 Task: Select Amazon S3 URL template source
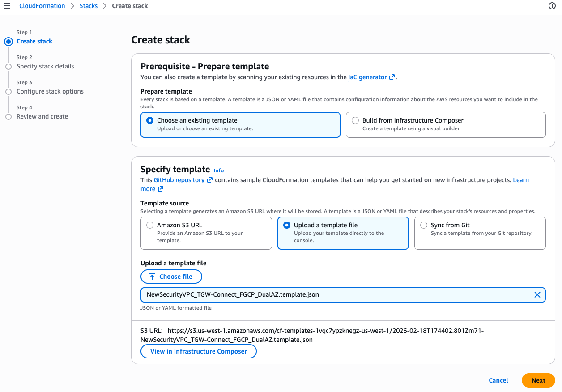(150, 226)
